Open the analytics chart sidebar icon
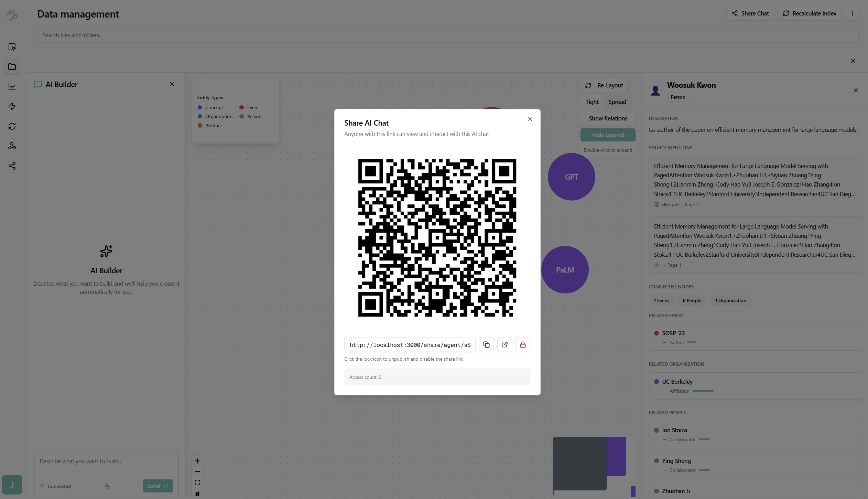The image size is (868, 499). click(12, 87)
